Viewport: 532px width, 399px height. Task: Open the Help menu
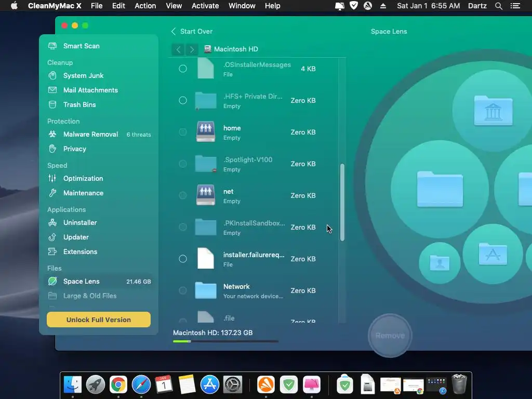[x=272, y=6]
